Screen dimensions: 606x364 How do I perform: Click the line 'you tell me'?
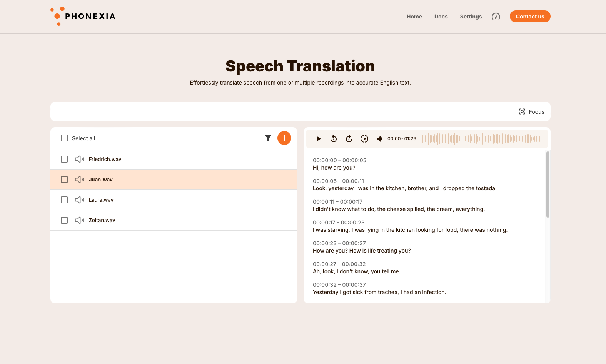click(357, 271)
